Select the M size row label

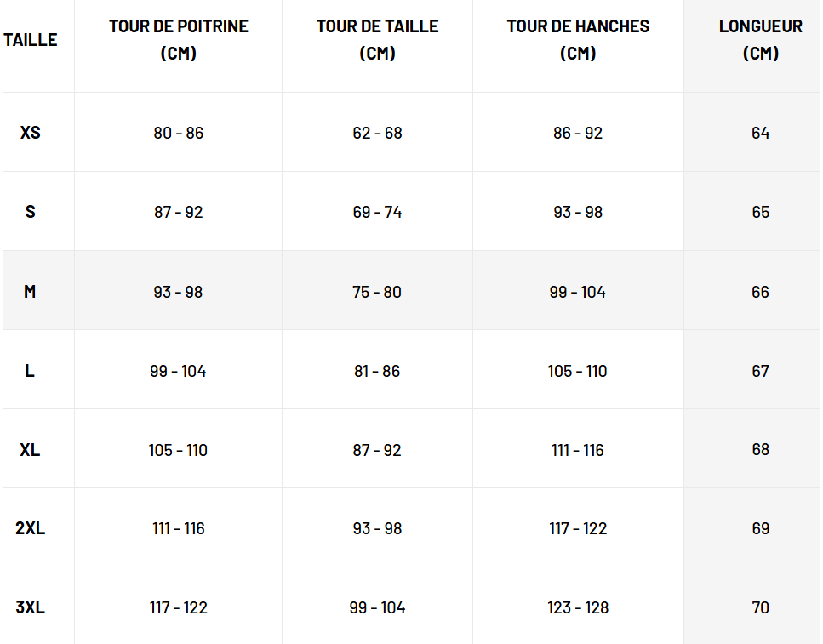(x=31, y=292)
